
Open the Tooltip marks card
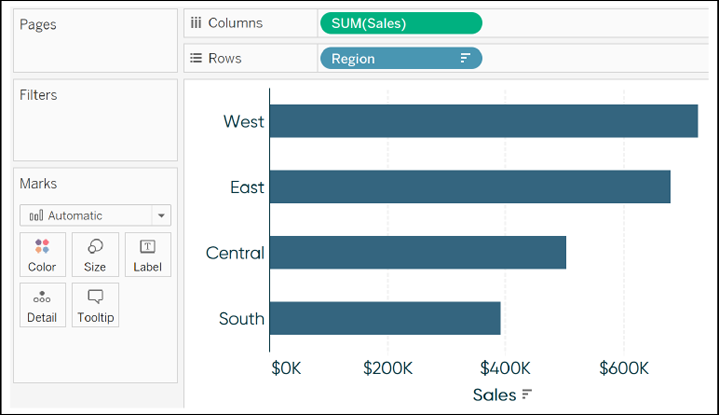(95, 305)
